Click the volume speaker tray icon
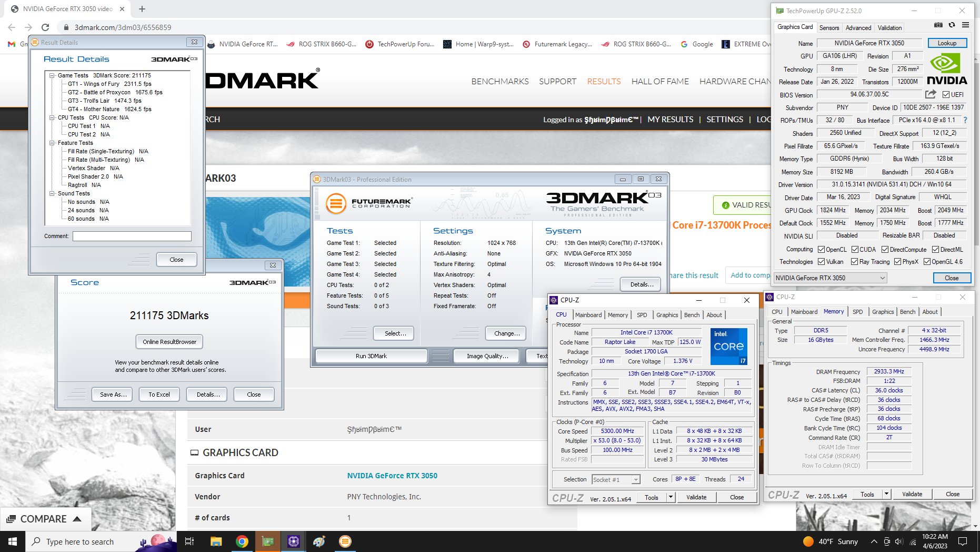Viewport: 980px width, 552px height. [x=898, y=541]
